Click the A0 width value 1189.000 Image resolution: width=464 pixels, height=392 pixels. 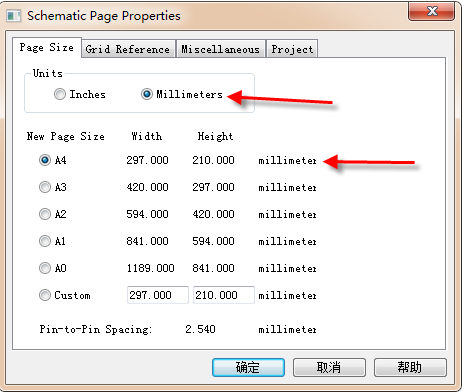point(150,268)
